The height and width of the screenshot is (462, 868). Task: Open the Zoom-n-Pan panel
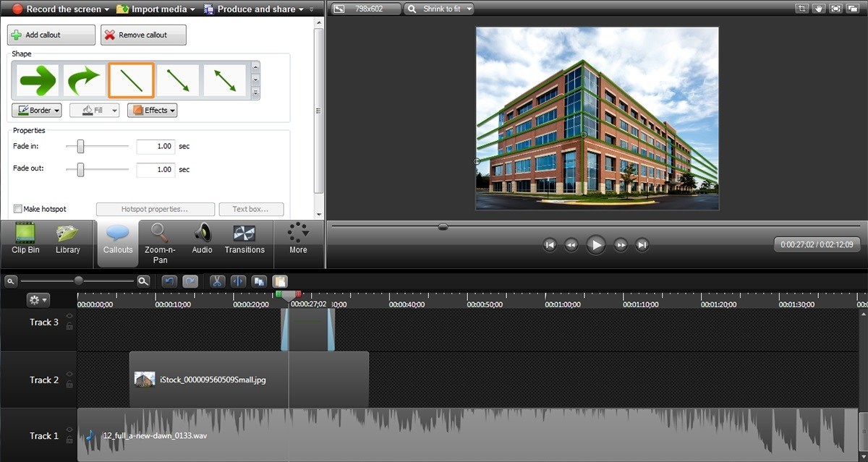pos(159,244)
